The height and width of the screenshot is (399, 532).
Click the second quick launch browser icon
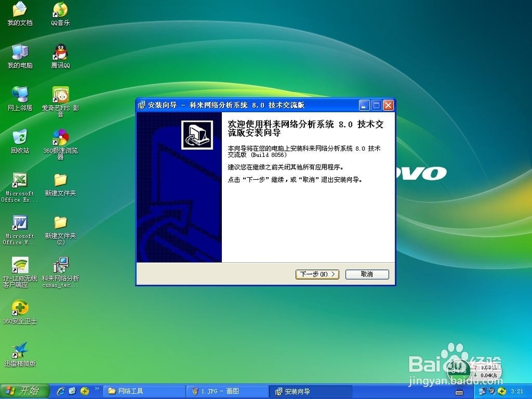(72, 391)
